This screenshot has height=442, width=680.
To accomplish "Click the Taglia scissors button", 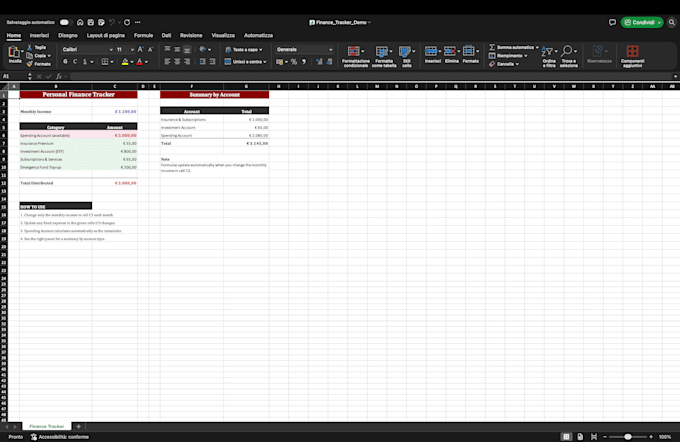I will click(36, 47).
